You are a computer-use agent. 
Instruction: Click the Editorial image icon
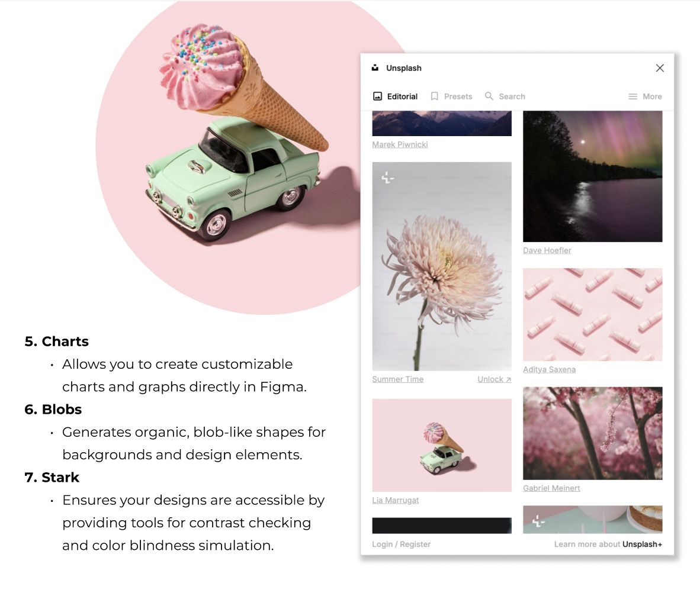point(378,96)
